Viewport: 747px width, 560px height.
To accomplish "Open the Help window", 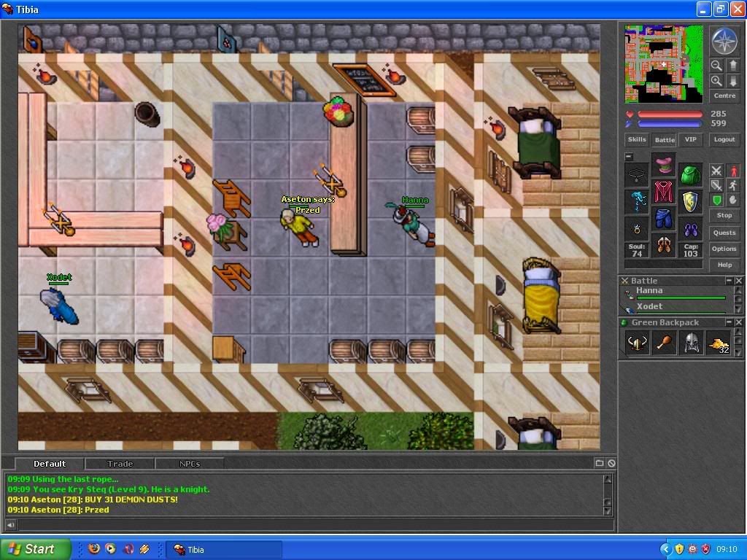I will point(724,265).
